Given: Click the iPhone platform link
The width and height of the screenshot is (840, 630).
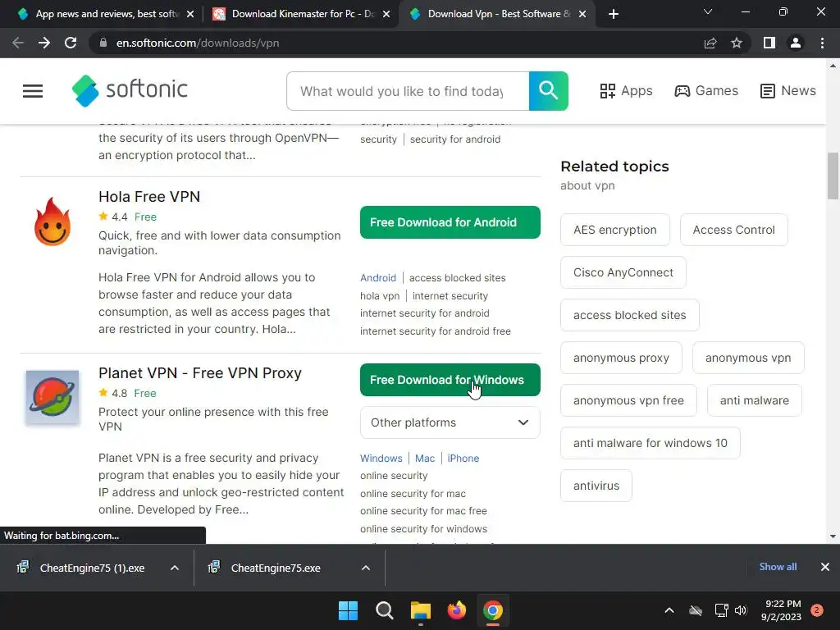Looking at the screenshot, I should point(463,459).
